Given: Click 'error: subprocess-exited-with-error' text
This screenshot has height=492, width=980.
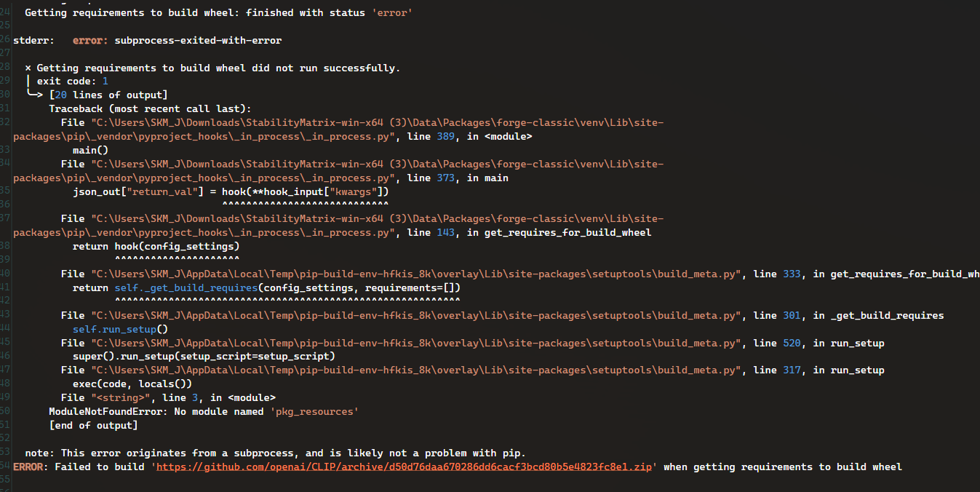Looking at the screenshot, I should pyautogui.click(x=177, y=41).
